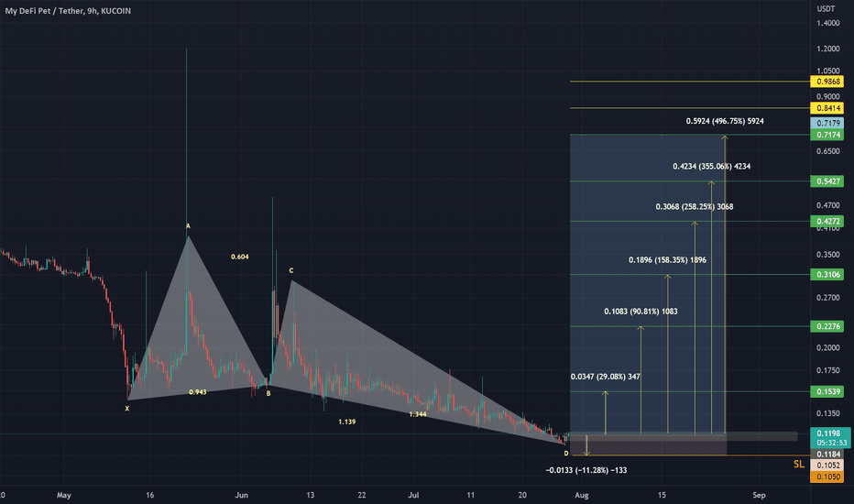Click the 0.4272 green target price label
The height and width of the screenshot is (504, 854).
827,221
